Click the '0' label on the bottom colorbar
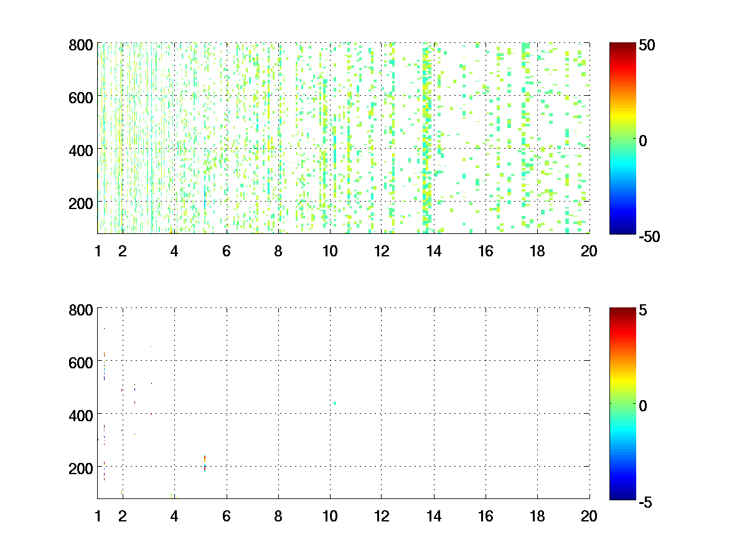Image resolution: width=747 pixels, height=560 pixels. 644,405
